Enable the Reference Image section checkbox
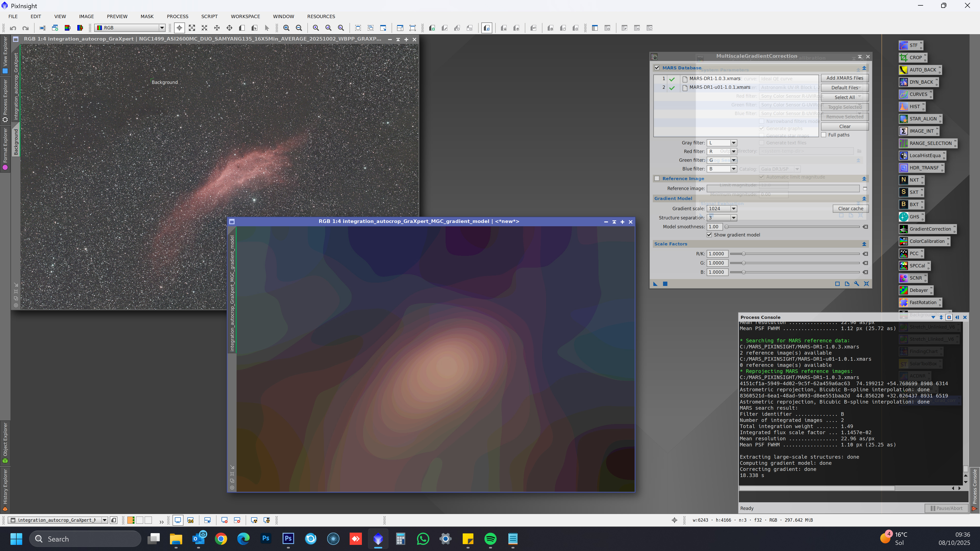 [x=657, y=178]
